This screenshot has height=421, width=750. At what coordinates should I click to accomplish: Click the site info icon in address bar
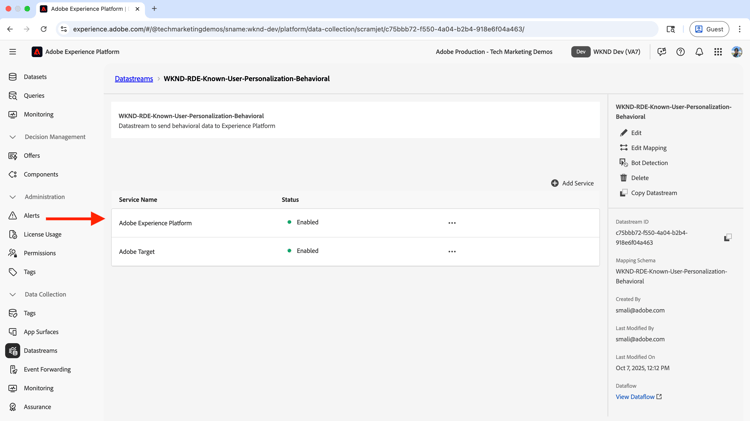tap(64, 29)
